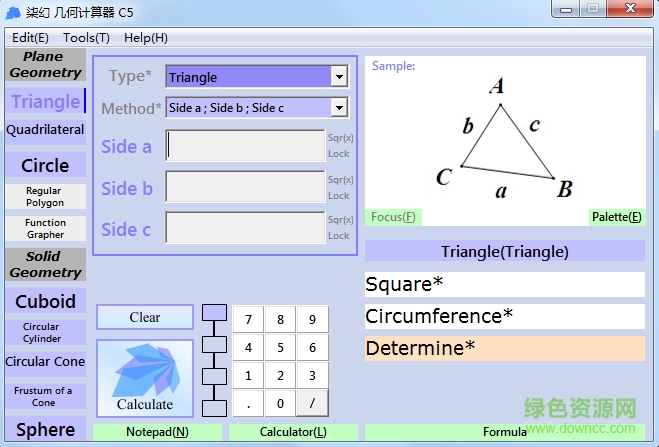Expand the Method dropdown list
Viewport: 659px width, 447px height.
(339, 108)
